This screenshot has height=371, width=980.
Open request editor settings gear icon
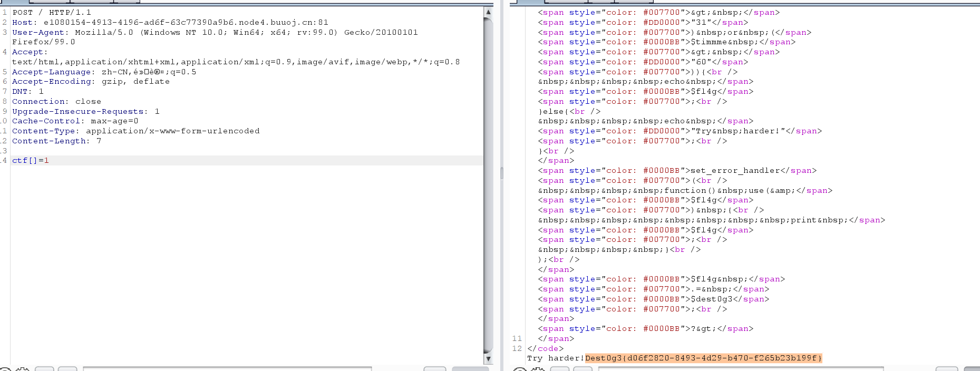tap(22, 369)
